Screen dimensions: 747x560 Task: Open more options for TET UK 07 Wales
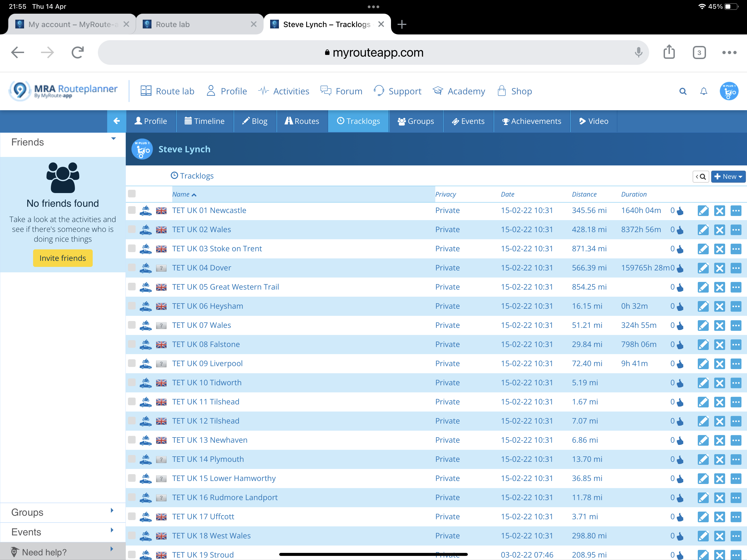tap(736, 326)
